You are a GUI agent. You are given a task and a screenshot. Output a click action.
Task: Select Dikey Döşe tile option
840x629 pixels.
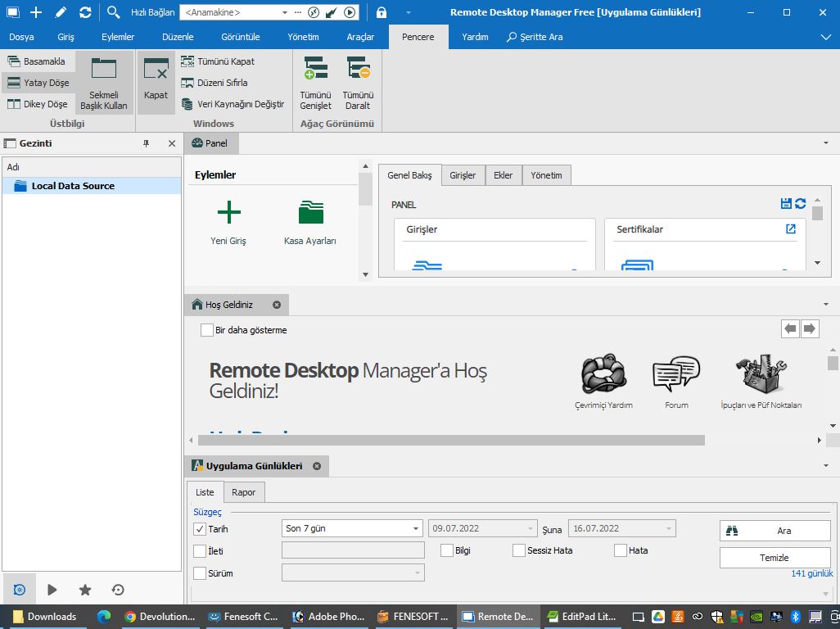tap(38, 104)
